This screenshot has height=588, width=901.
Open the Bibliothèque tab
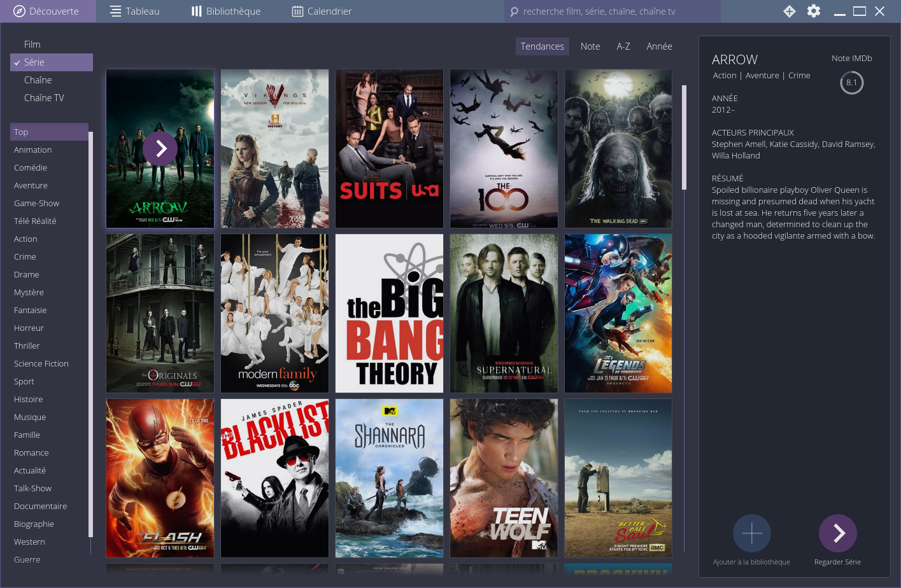click(226, 11)
